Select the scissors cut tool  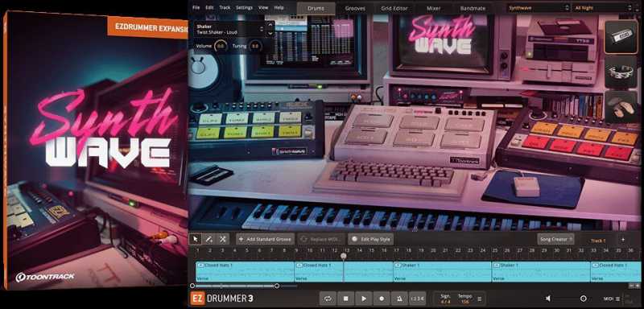click(x=223, y=239)
